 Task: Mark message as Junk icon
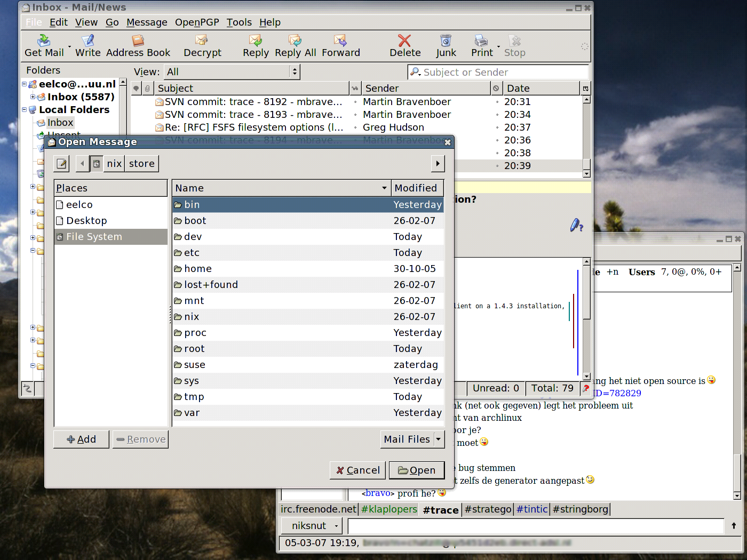click(446, 41)
